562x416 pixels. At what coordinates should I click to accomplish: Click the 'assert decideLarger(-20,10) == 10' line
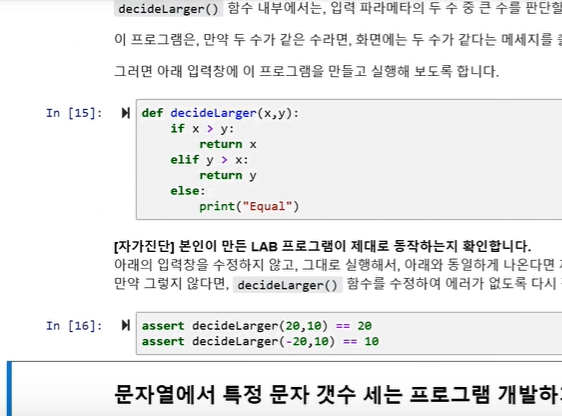pos(260,341)
